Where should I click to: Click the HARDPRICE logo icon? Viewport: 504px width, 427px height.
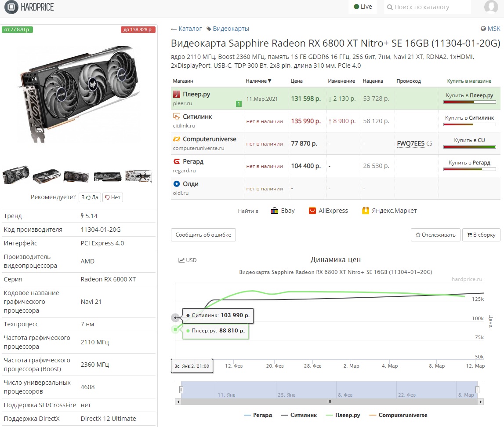point(11,7)
